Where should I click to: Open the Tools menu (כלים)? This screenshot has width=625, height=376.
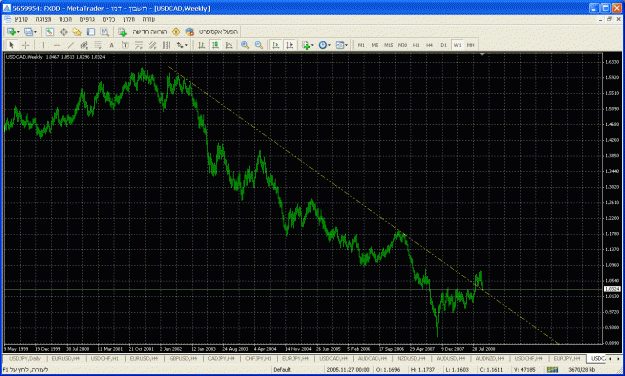point(109,19)
